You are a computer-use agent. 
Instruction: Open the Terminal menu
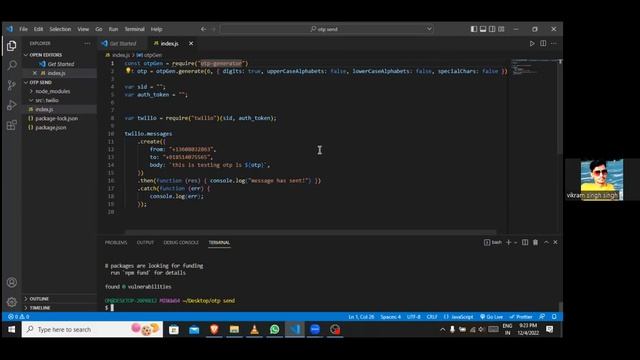point(134,29)
